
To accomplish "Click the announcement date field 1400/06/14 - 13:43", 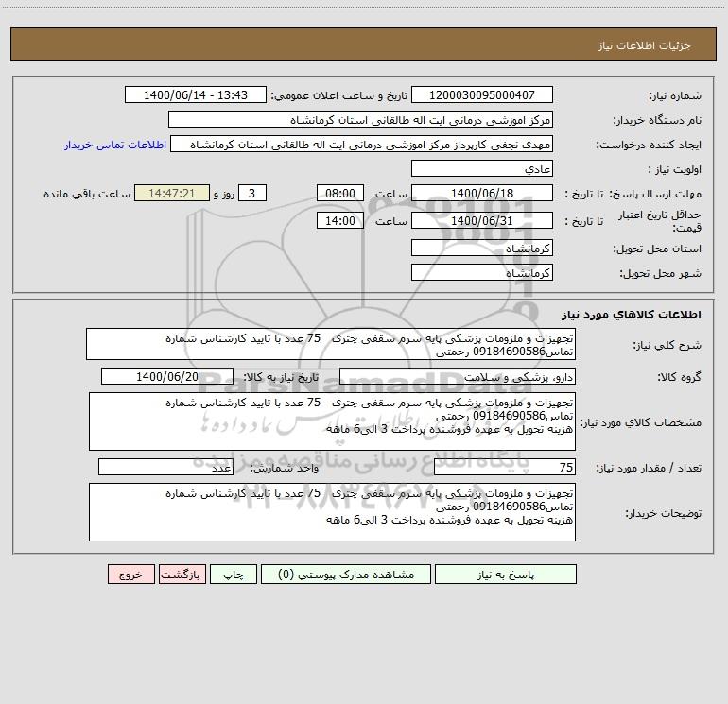I will 196,94.
